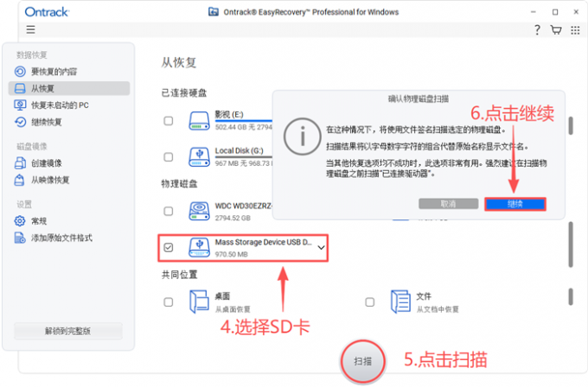Image resolution: width=588 pixels, height=387 pixels.
Task: Uncheck Mass Storage Device USB checkbox
Action: click(169, 247)
